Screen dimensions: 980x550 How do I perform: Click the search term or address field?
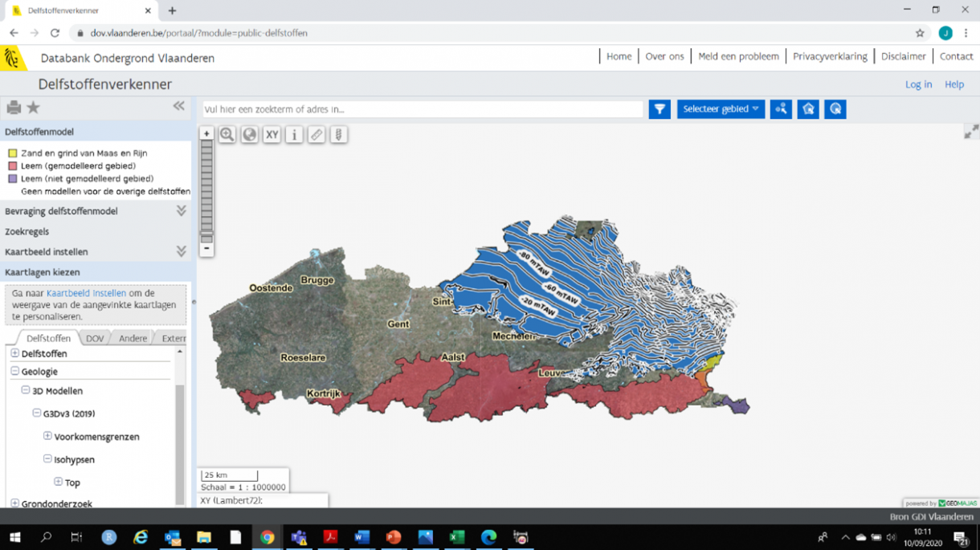click(422, 109)
